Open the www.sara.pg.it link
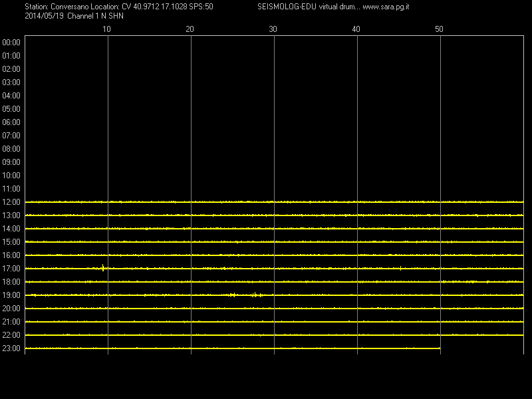Viewport: 532px width, 399px height. [386, 7]
